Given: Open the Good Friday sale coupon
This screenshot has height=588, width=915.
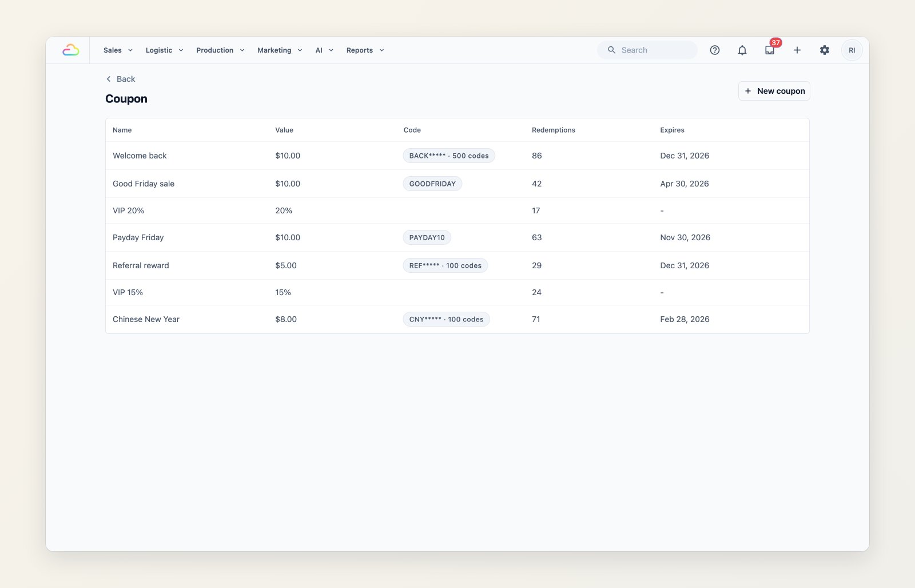Looking at the screenshot, I should click(x=457, y=184).
